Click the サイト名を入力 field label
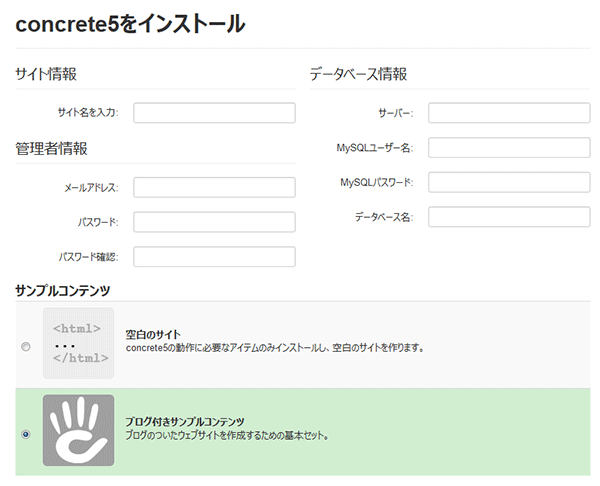This screenshot has height=486, width=600. (x=88, y=113)
